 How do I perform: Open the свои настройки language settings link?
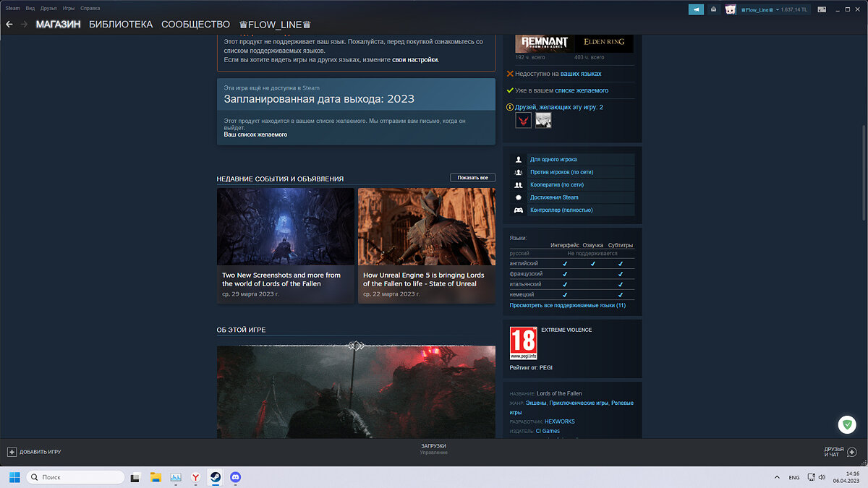414,60
